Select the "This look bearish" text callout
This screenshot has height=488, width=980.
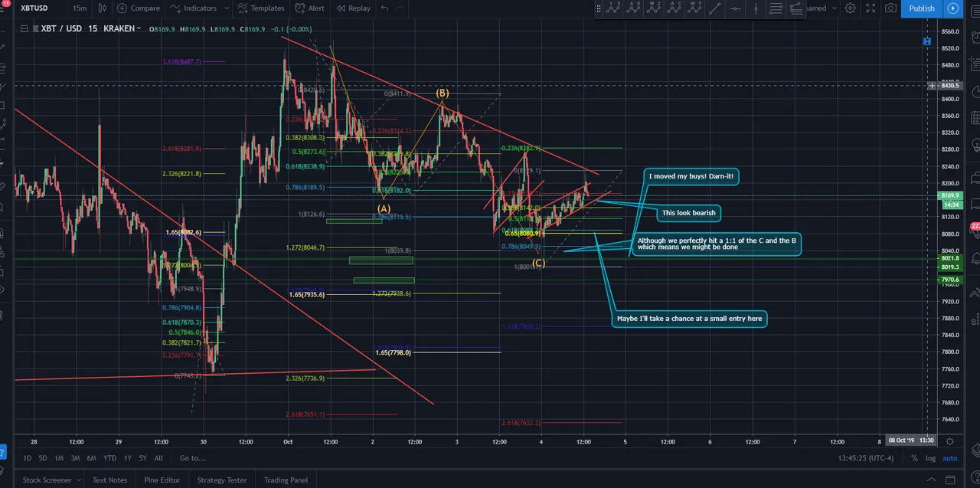pos(688,212)
